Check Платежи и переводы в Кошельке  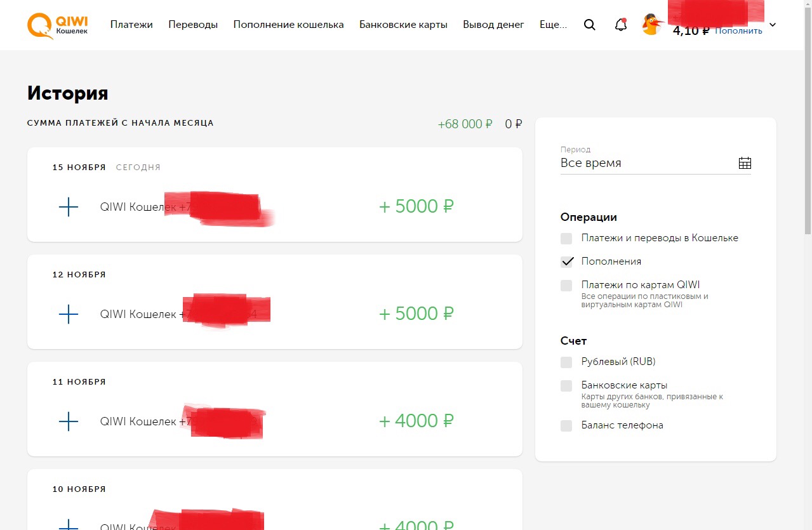click(x=566, y=239)
